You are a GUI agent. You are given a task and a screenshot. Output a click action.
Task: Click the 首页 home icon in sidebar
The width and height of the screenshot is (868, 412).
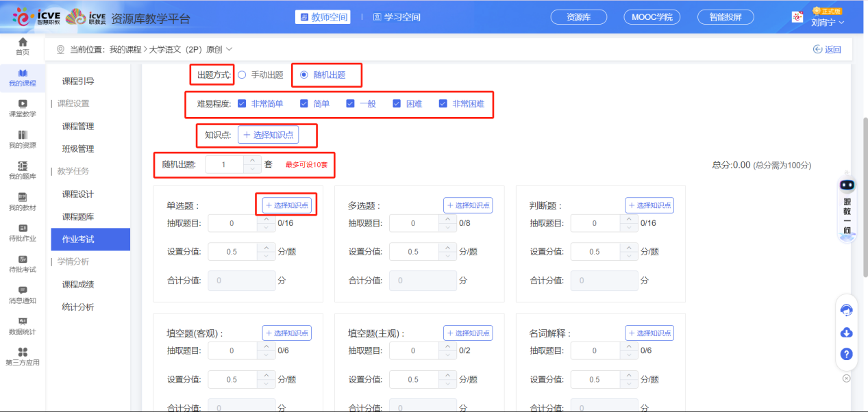(x=23, y=46)
